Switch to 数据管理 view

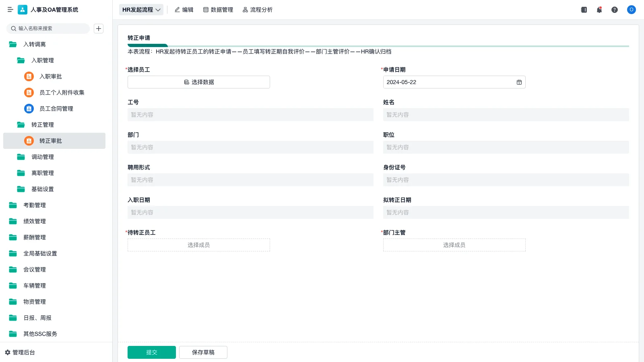[x=218, y=10]
